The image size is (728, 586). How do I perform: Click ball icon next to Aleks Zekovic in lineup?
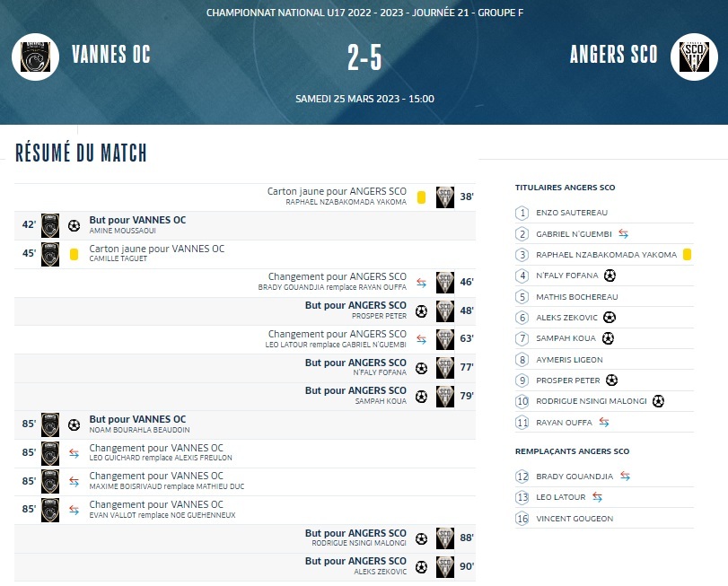[610, 318]
